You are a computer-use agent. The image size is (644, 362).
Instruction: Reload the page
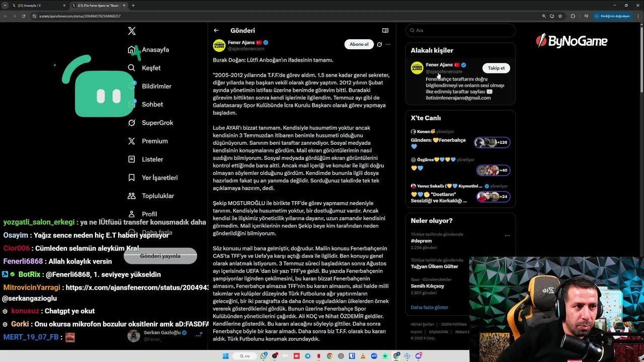click(23, 16)
